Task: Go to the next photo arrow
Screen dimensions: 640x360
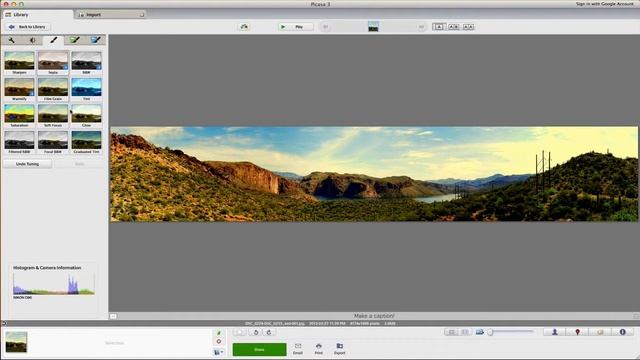Action: click(421, 27)
